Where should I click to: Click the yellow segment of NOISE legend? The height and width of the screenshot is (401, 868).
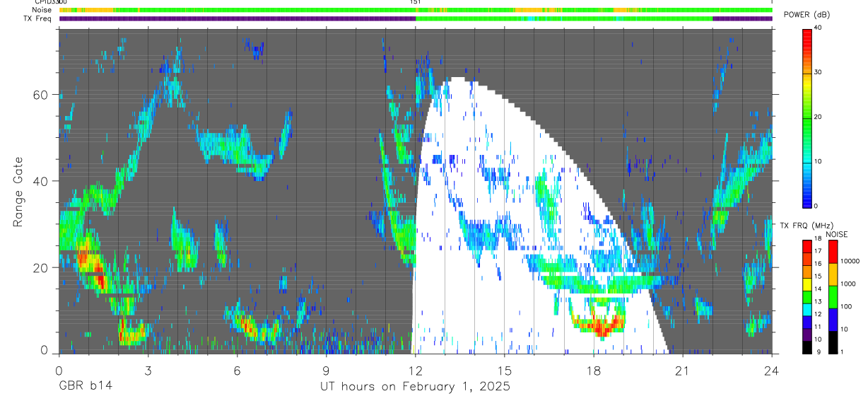pos(833,274)
